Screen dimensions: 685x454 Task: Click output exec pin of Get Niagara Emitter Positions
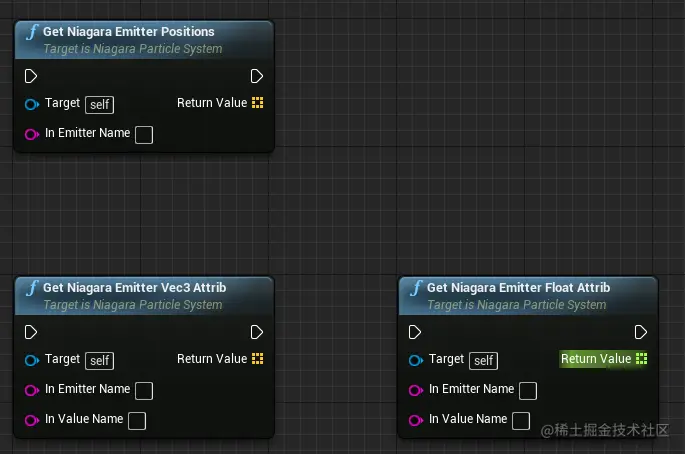pos(256,76)
